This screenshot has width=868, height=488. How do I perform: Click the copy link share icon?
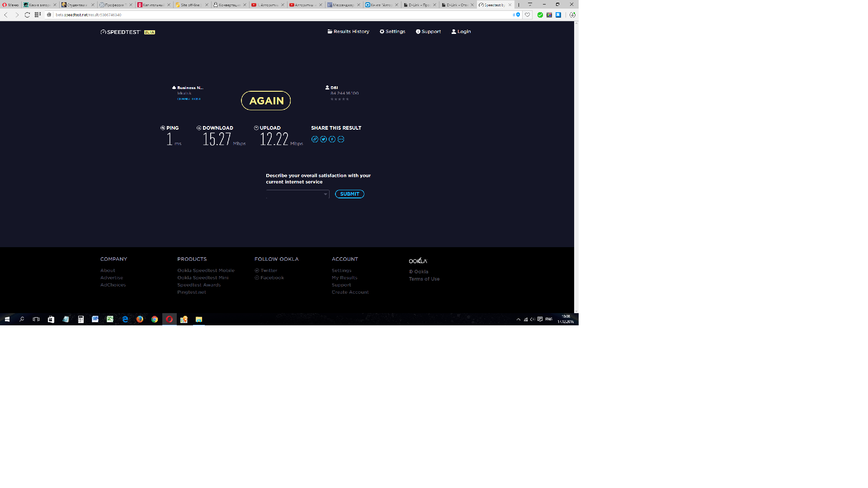315,139
